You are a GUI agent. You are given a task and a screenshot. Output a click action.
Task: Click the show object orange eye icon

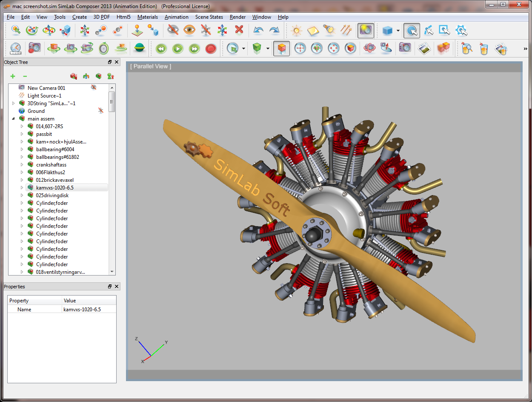tap(189, 30)
